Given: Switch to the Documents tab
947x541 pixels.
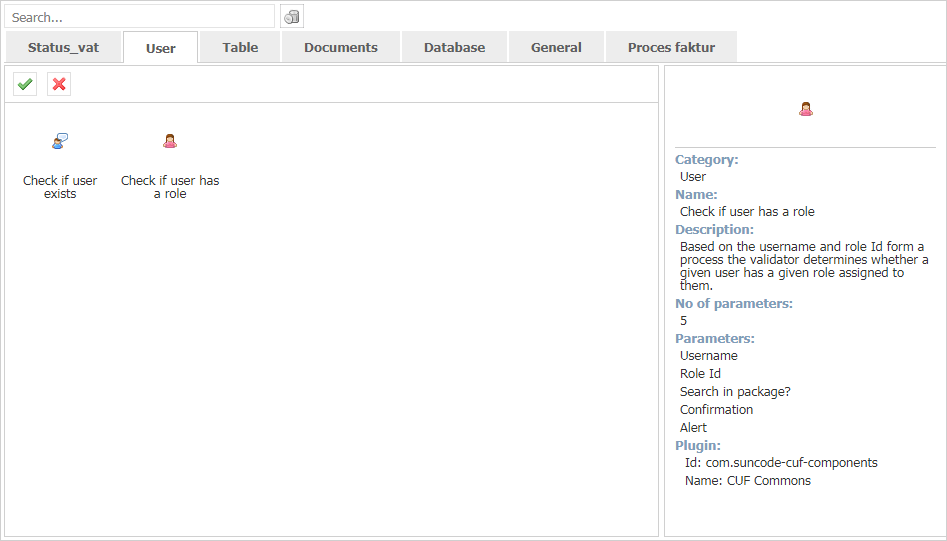Looking at the screenshot, I should click(341, 47).
